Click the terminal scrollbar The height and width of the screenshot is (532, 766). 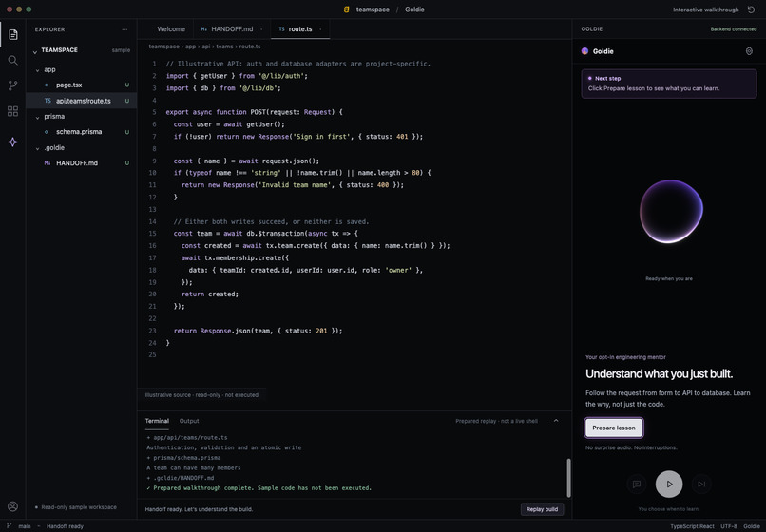click(568, 477)
